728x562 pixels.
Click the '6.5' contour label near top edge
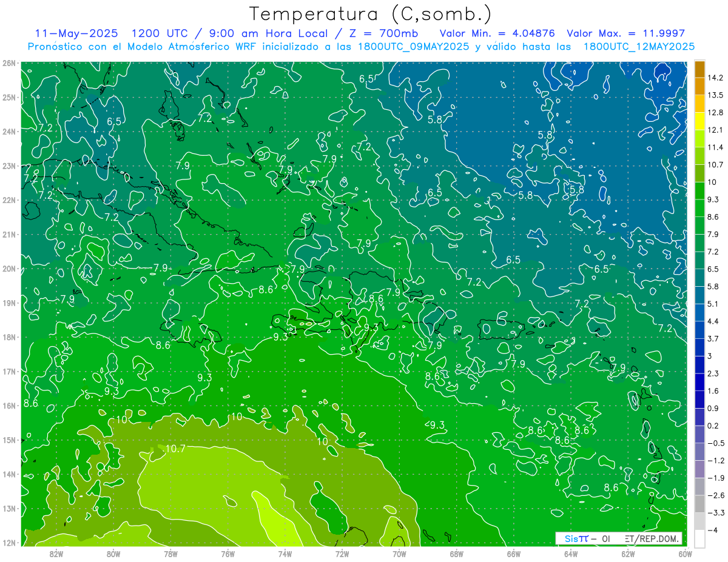tap(366, 79)
